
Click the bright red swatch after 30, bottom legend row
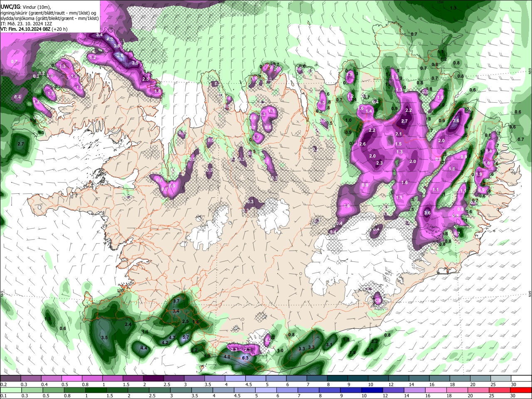[521, 390]
